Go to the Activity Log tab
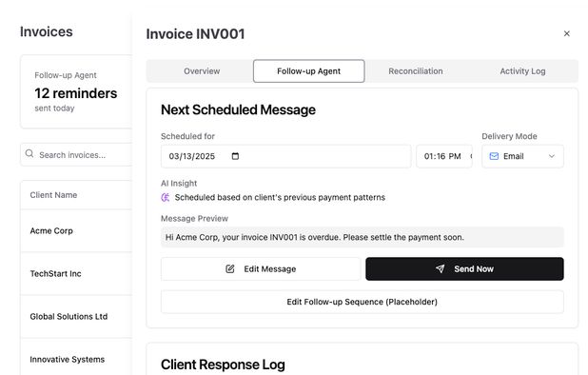The width and height of the screenshot is (588, 375). 522,71
